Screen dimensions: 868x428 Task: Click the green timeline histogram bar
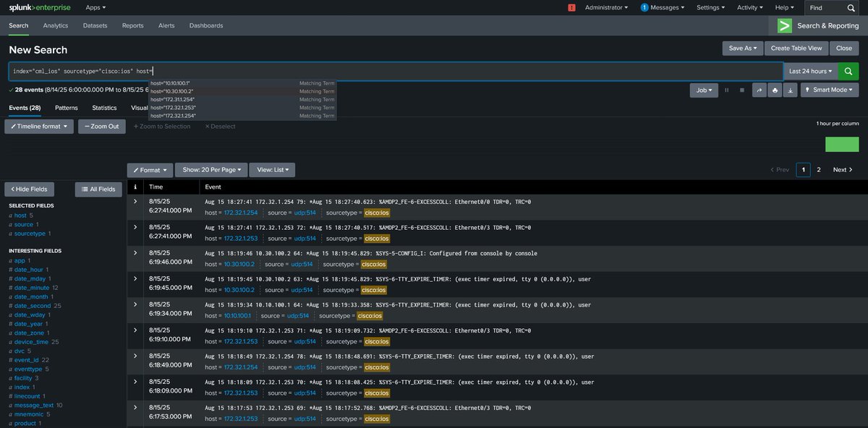tap(842, 144)
